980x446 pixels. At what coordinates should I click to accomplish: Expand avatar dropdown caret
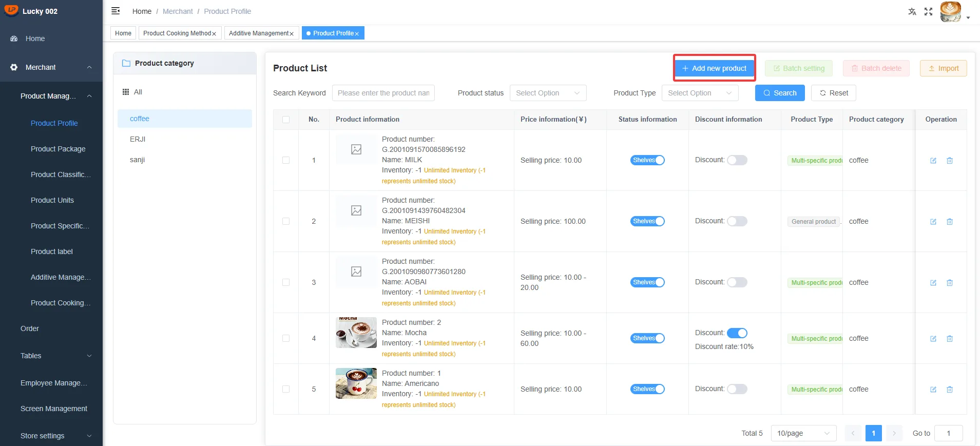968,17
